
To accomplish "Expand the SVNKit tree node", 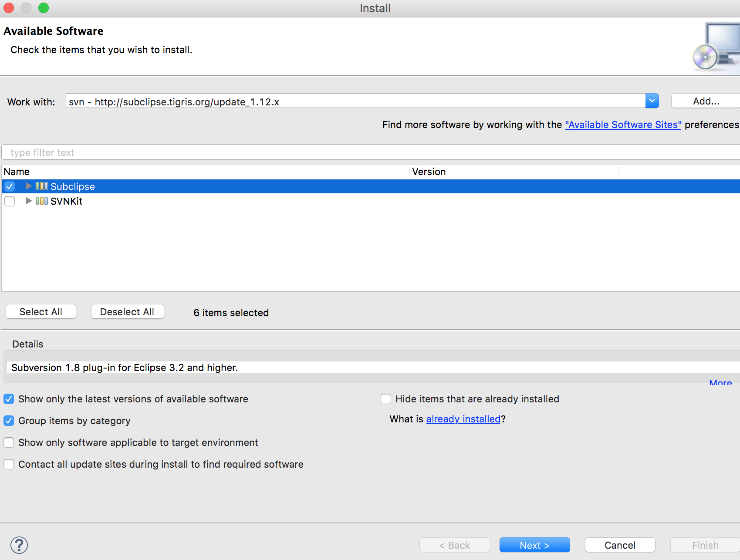I will (28, 201).
